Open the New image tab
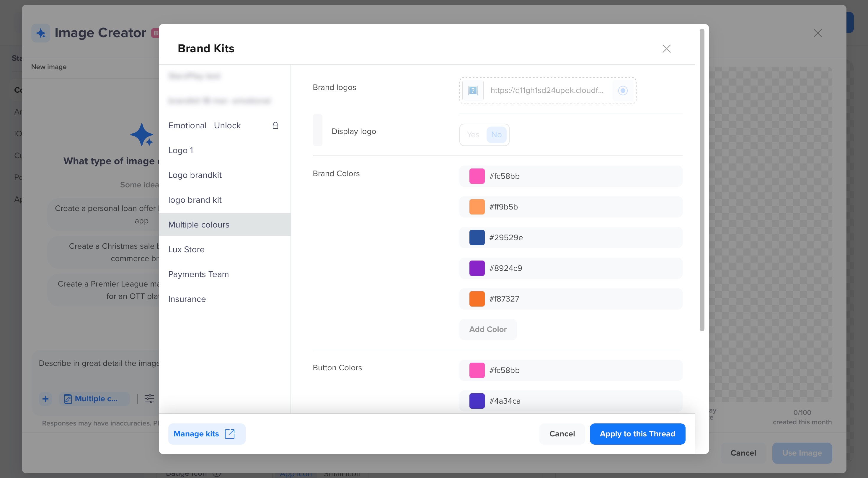Viewport: 868px width, 478px height. pyautogui.click(x=49, y=67)
